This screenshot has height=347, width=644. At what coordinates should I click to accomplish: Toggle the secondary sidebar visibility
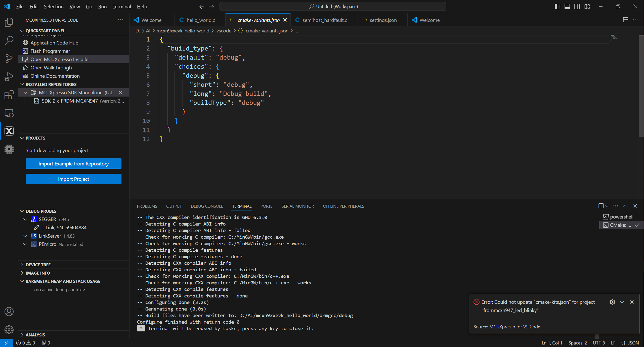(x=577, y=6)
